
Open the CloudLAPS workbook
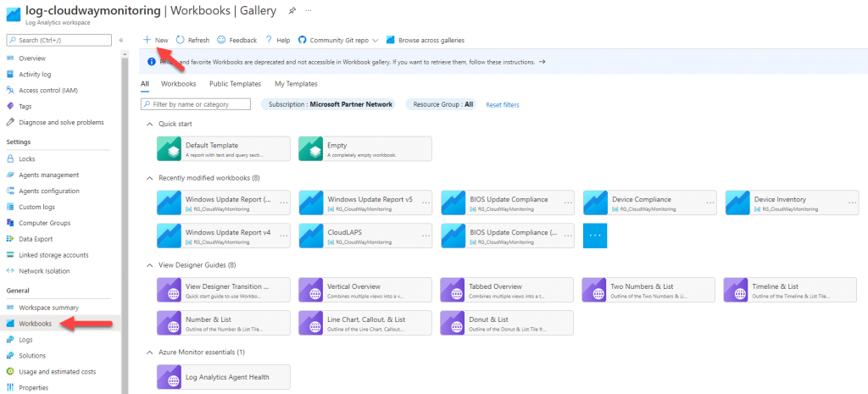[x=365, y=236]
